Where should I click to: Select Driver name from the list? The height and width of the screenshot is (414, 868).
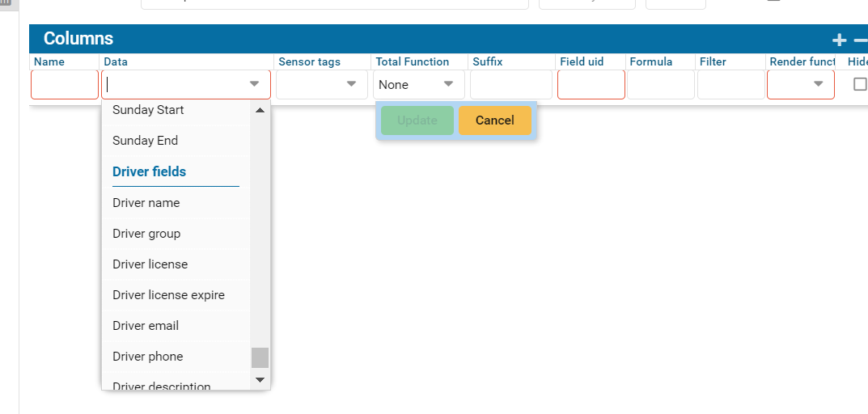[x=146, y=203]
